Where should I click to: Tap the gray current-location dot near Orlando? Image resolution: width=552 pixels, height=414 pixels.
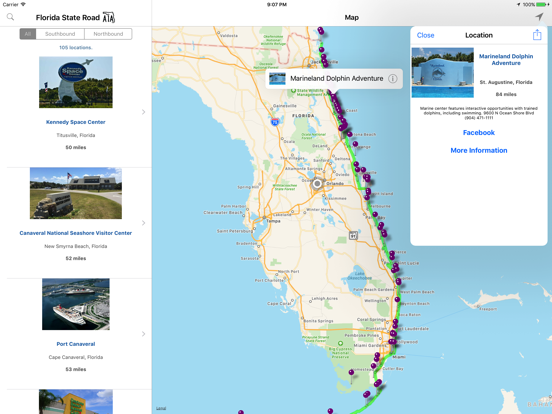317,183
